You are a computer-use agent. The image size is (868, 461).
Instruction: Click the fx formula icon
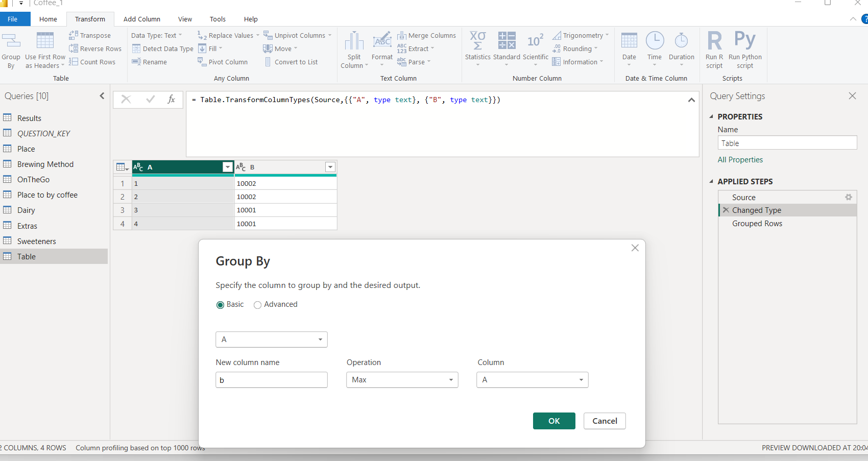[172, 100]
